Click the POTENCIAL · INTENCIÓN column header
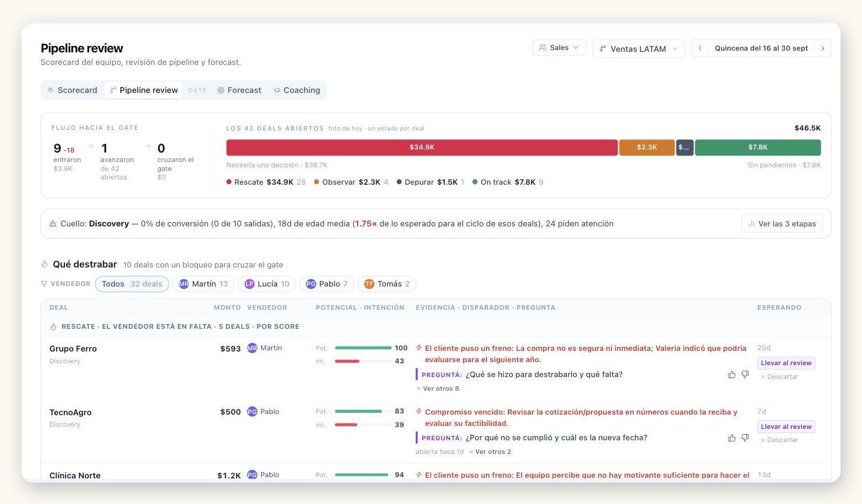This screenshot has width=862, height=504. 360,308
